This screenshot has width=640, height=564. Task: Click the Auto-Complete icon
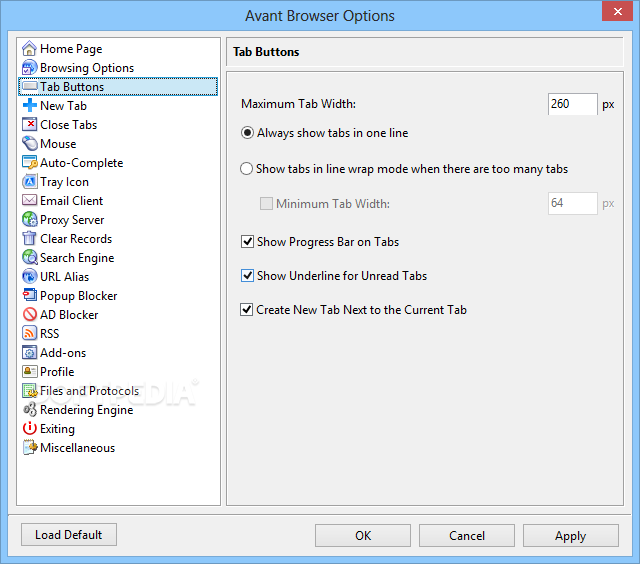[x=29, y=162]
